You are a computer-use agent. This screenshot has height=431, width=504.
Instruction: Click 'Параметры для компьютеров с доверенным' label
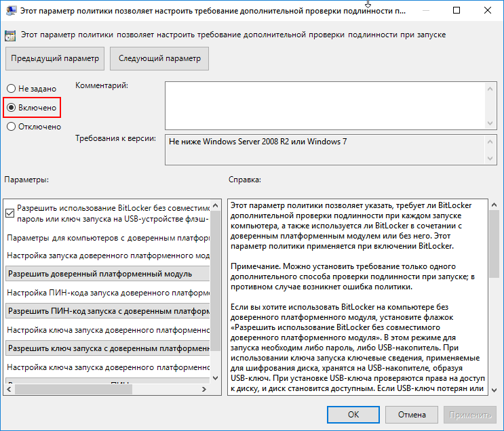point(109,238)
